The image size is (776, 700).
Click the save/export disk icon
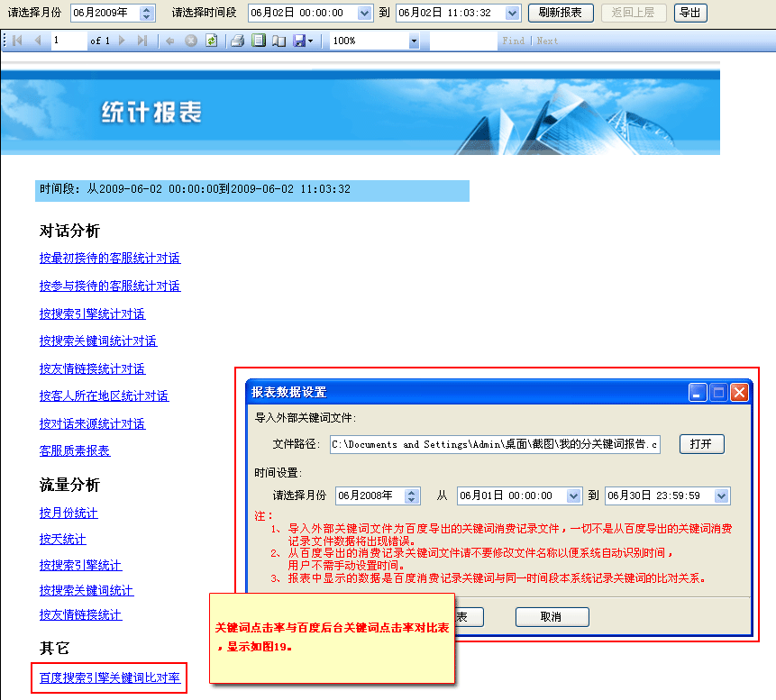pyautogui.click(x=299, y=41)
